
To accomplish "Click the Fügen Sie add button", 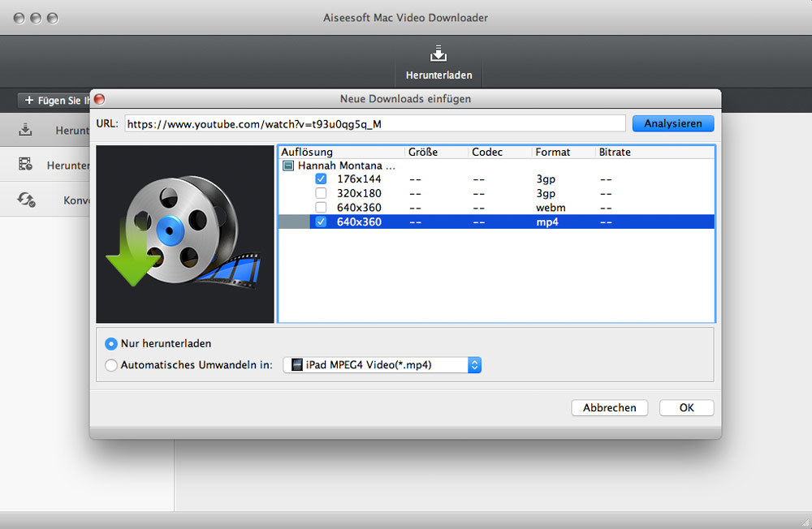I will click(54, 101).
